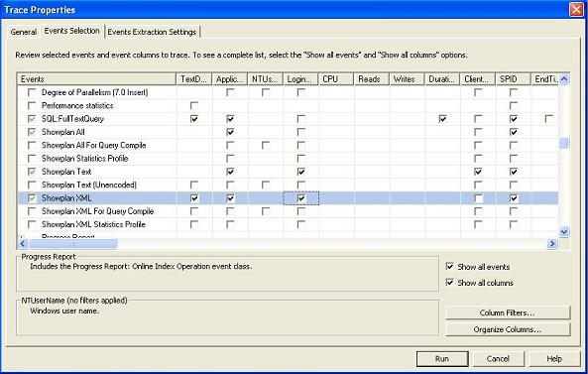Toggle EndTime checkbox in SQL:FullTextQuery row
Image resolution: width=588 pixels, height=374 pixels.
[x=548, y=119]
